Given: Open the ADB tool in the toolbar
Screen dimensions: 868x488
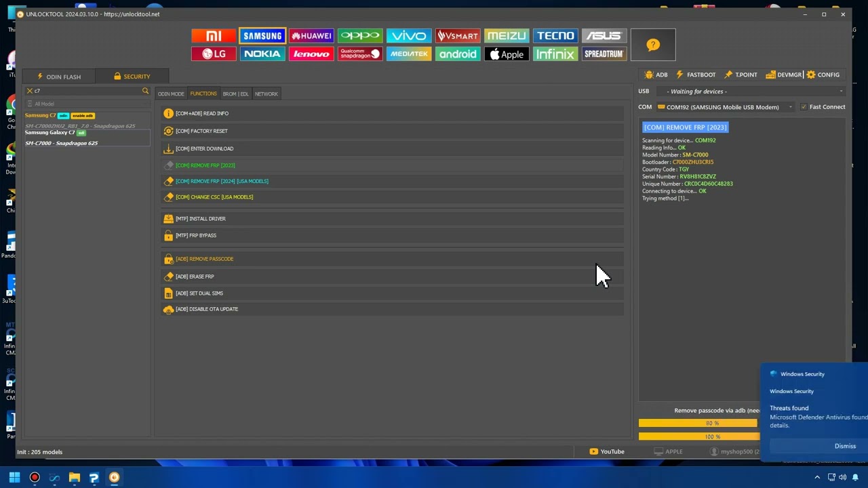Looking at the screenshot, I should coord(656,75).
